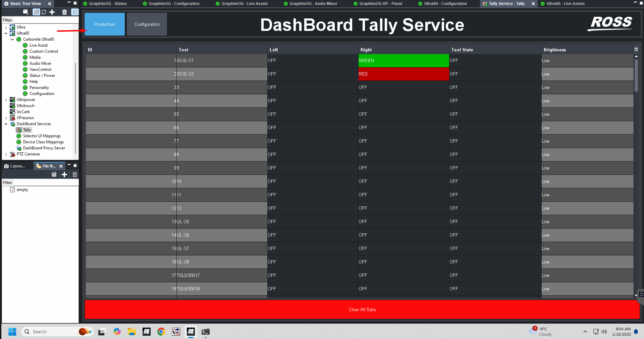644x339 pixels.
Task: Click the PTZ Cameras icon in tree
Action: (12, 154)
